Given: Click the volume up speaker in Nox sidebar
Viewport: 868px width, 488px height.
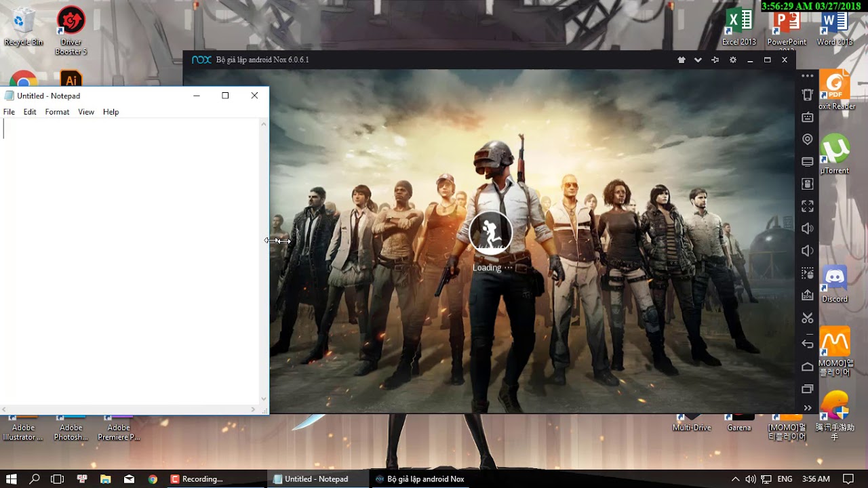Looking at the screenshot, I should [807, 228].
